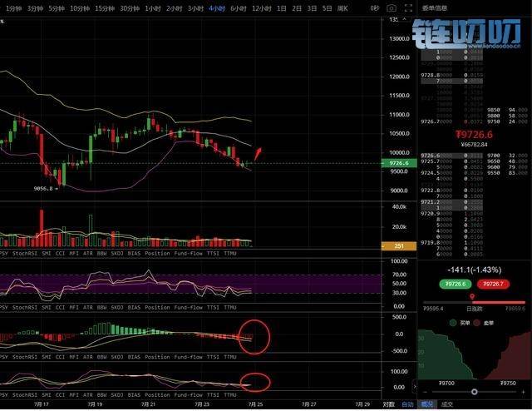Screen dimensions: 532x411
Task: Click the 9650 aggregated depth level
Action: point(507,161)
